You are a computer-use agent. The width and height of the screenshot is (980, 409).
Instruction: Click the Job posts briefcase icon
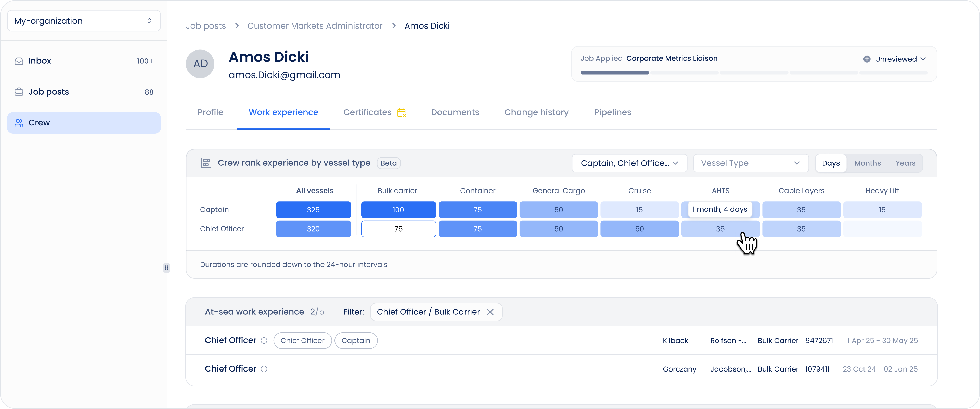click(x=19, y=92)
